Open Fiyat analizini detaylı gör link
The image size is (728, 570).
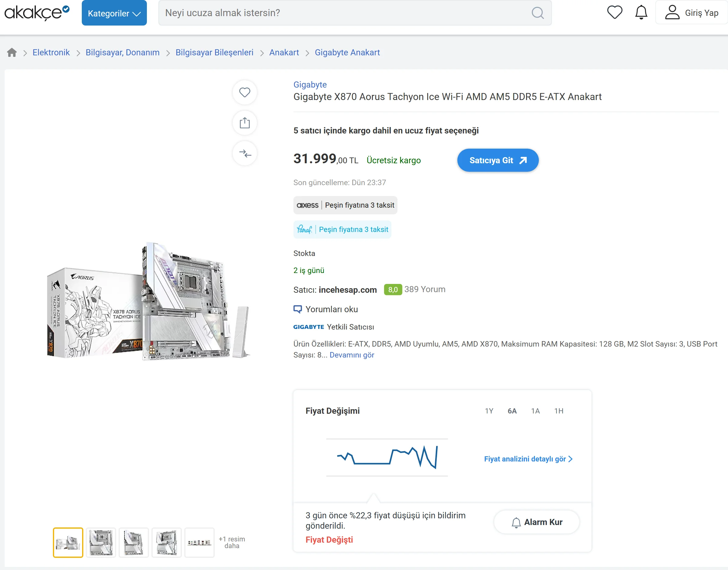(x=528, y=459)
